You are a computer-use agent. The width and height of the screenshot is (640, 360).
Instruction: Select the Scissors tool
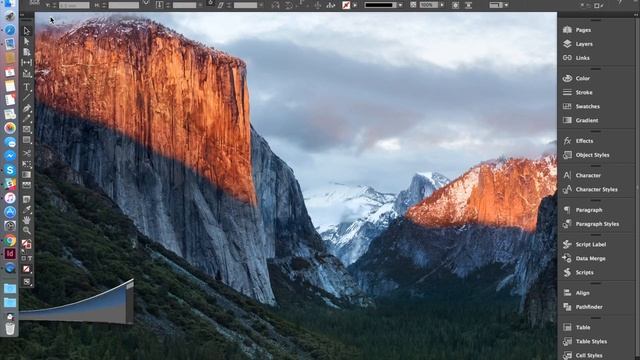[27, 153]
